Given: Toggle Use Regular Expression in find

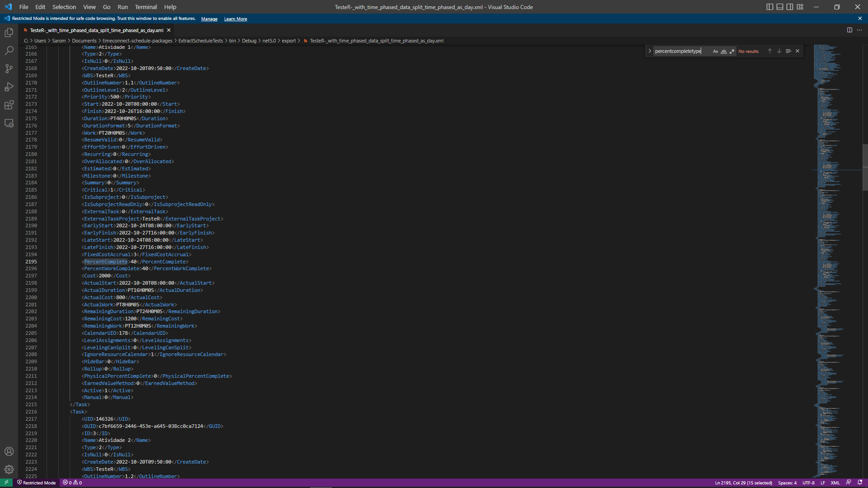Looking at the screenshot, I should [x=732, y=51].
